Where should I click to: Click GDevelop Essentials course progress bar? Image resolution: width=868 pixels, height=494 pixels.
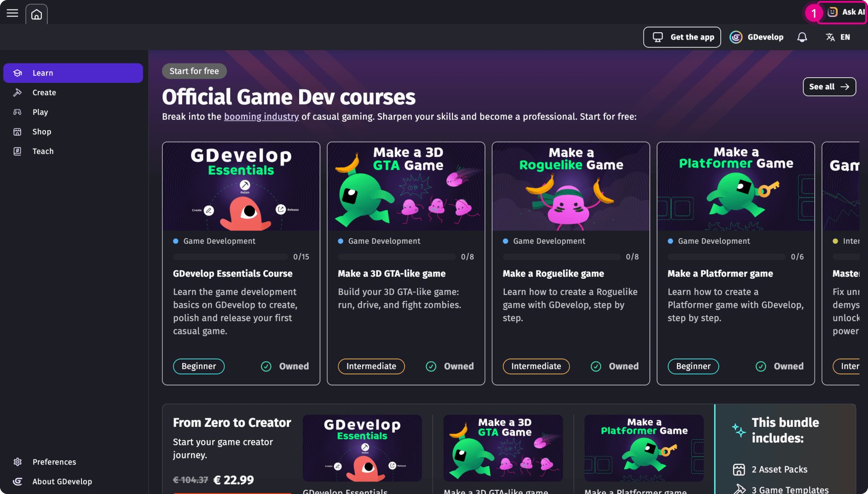coord(230,257)
